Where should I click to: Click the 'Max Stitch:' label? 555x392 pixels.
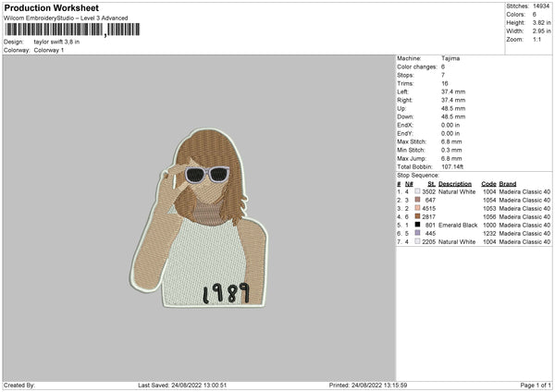(412, 141)
